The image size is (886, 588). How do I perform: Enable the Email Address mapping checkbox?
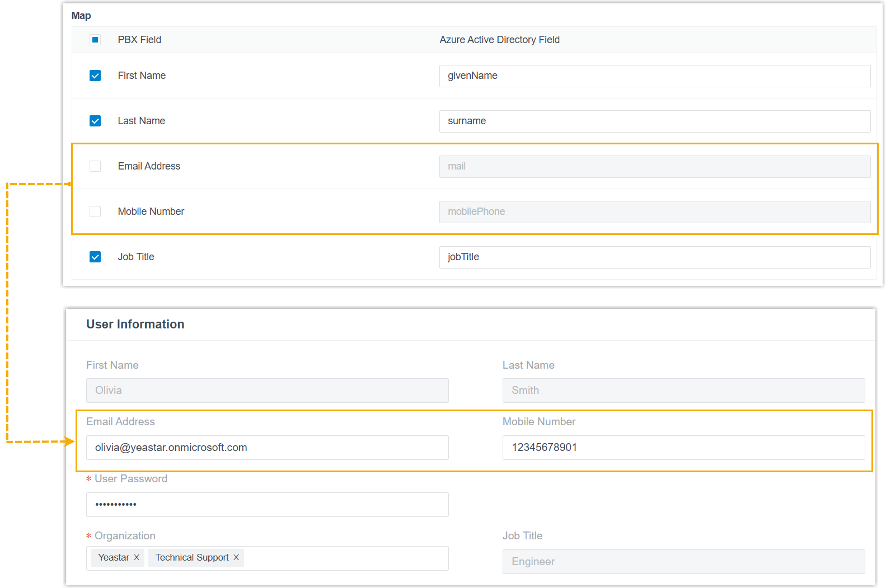(95, 166)
